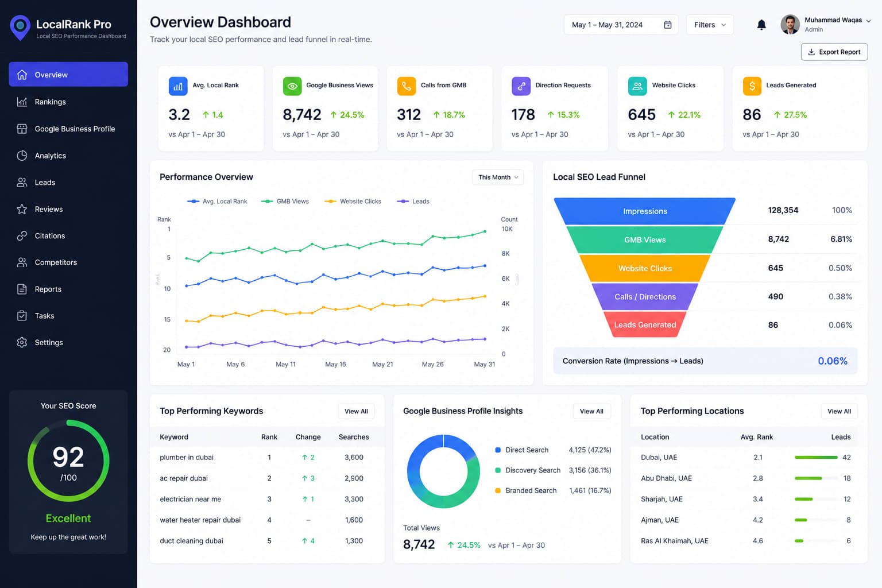Open the Overview menu item
This screenshot has height=588, width=882.
pos(68,75)
